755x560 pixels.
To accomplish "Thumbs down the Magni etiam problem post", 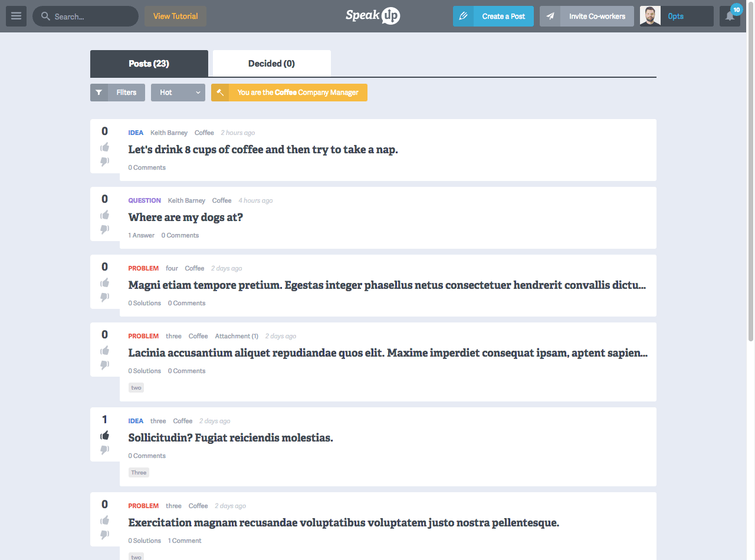I will click(x=105, y=297).
